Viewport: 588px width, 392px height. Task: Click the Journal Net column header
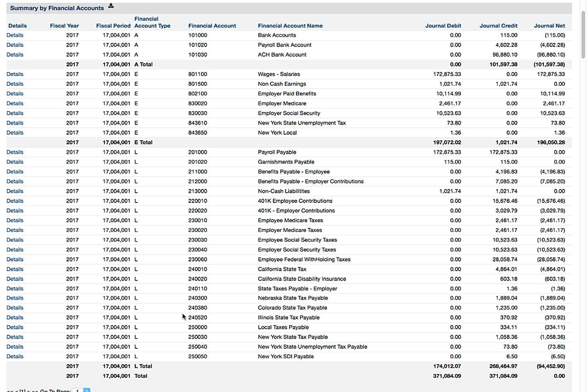click(549, 26)
